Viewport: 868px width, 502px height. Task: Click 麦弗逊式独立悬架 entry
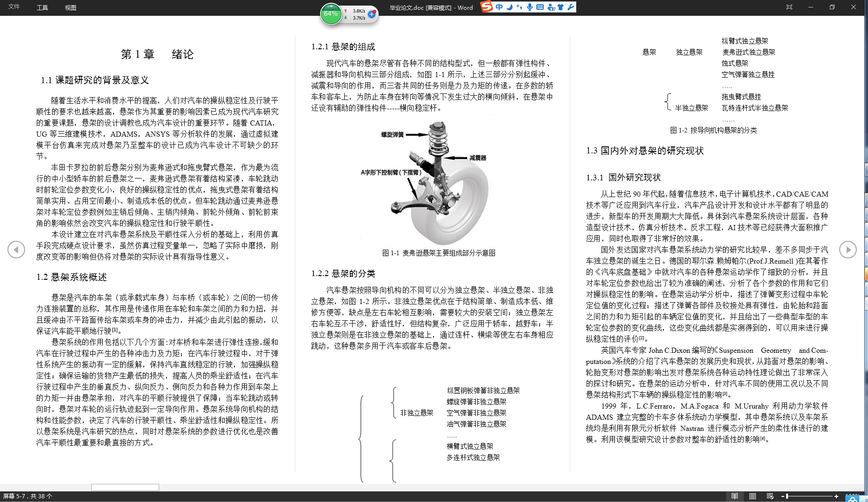(748, 52)
